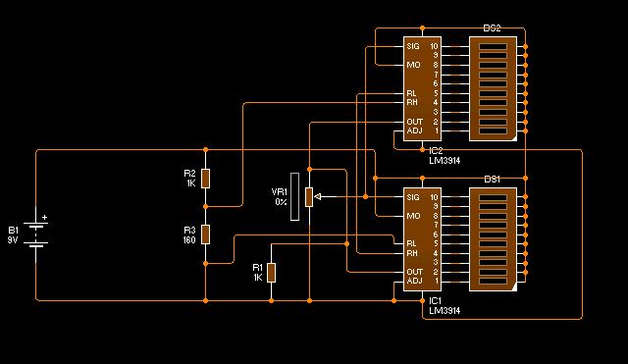Click resistor R2 1K component

click(x=205, y=179)
